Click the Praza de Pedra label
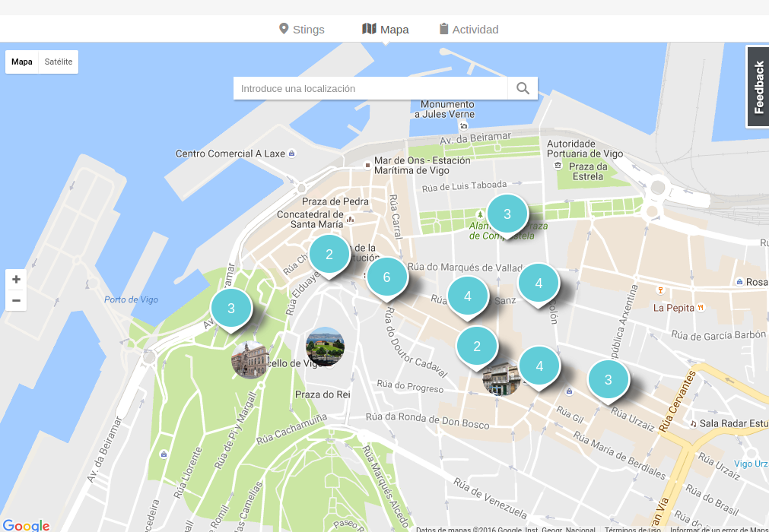The width and height of the screenshot is (769, 532). coord(335,201)
